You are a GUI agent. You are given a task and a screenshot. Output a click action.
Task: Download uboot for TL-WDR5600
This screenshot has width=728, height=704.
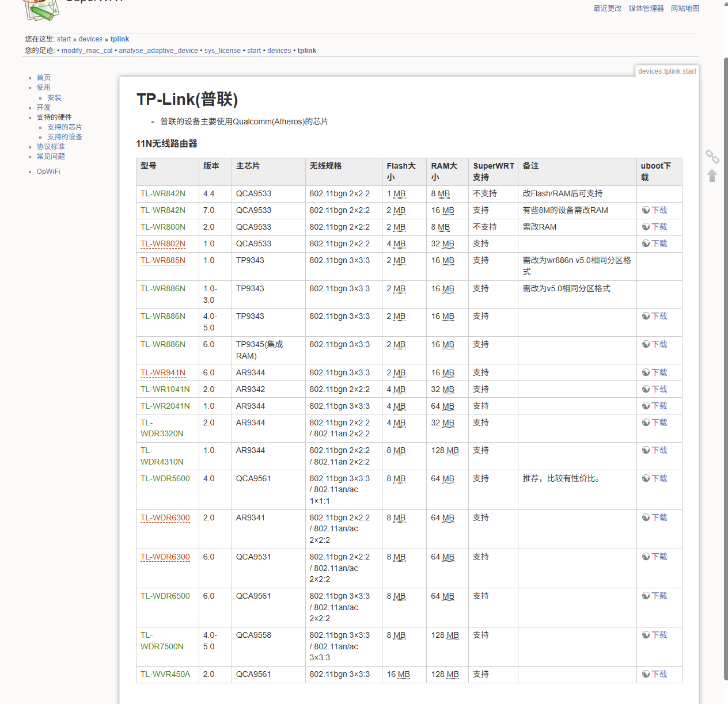(x=655, y=479)
